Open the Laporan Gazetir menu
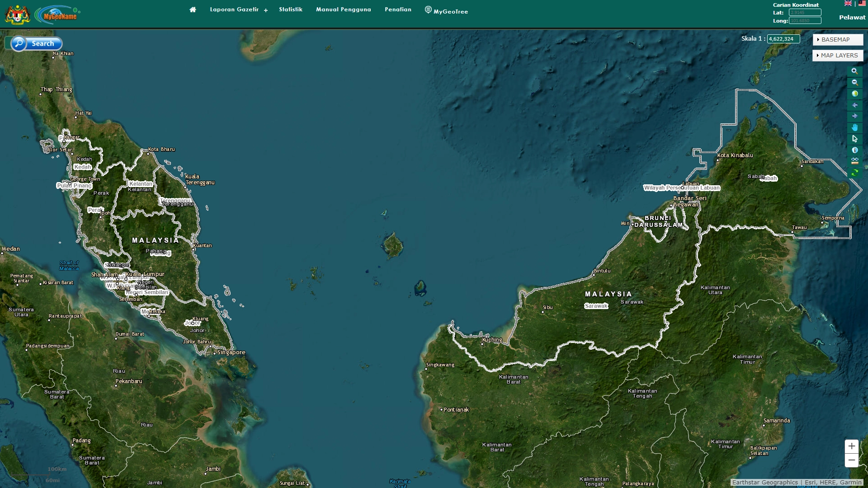 point(234,9)
